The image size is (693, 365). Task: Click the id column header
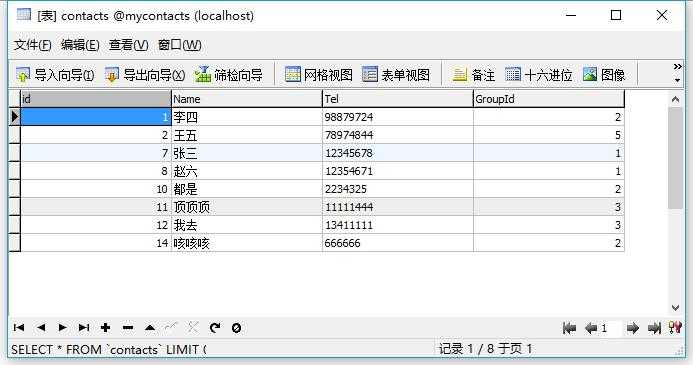(x=96, y=99)
